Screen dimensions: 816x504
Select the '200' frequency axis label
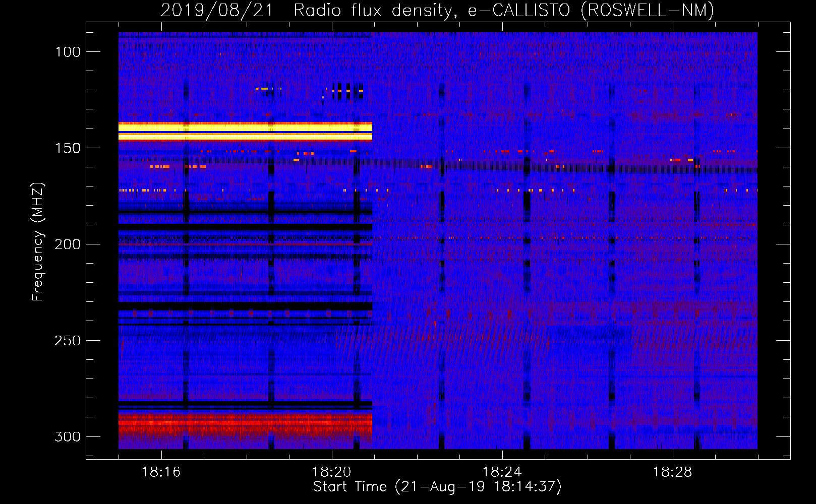(x=68, y=244)
